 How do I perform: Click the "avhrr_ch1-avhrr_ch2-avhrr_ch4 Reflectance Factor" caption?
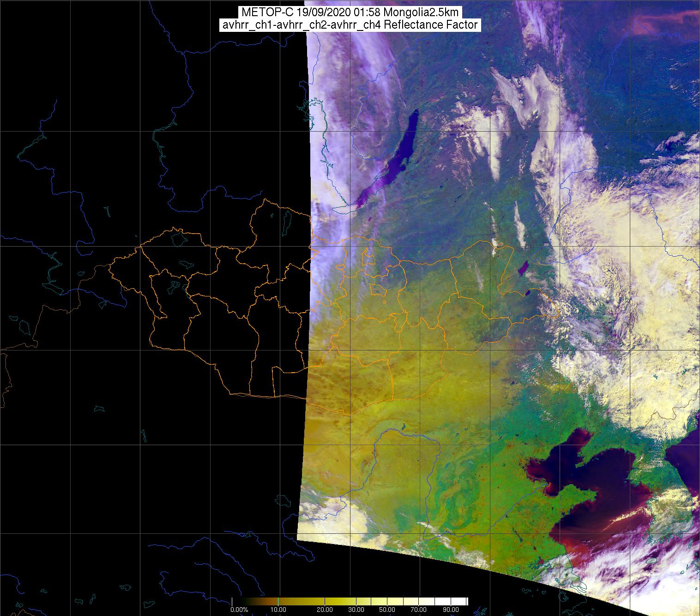(x=350, y=25)
